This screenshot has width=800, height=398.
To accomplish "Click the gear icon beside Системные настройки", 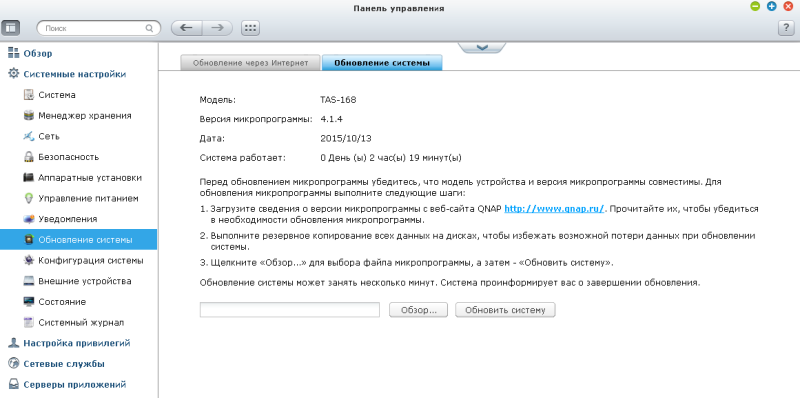I will pos(14,73).
